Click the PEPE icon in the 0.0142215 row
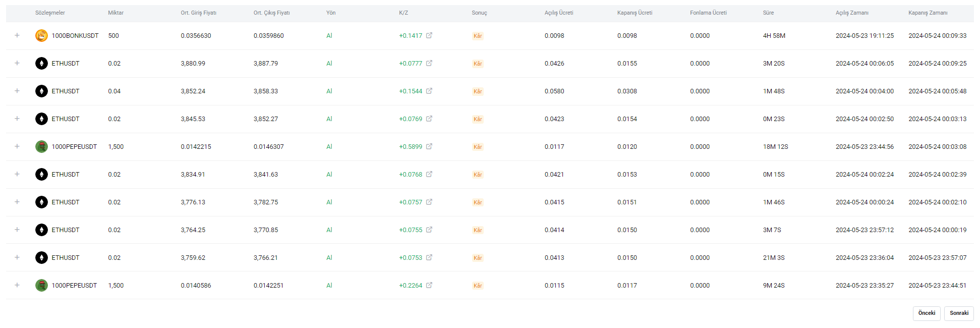Image resolution: width=980 pixels, height=328 pixels. [x=41, y=146]
